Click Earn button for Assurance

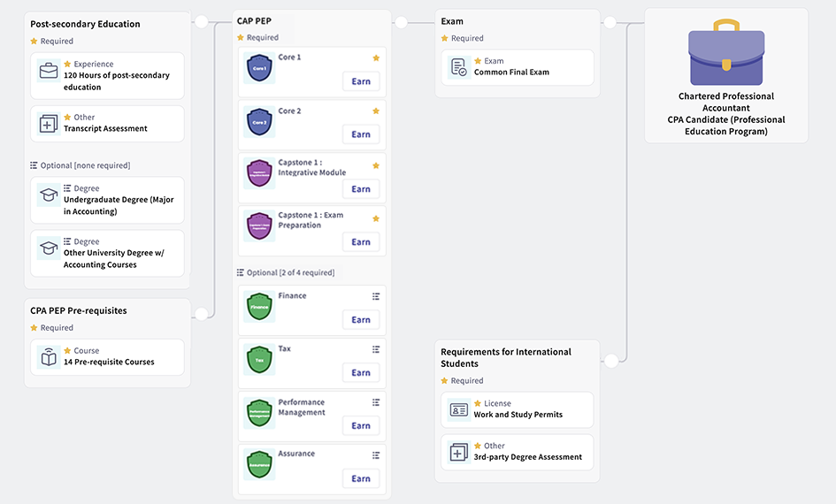(361, 478)
